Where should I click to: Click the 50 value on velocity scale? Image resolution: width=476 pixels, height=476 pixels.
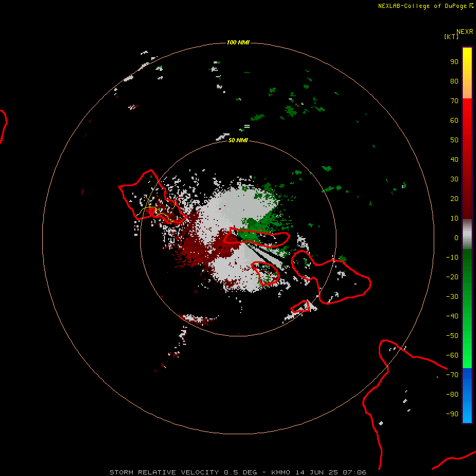[454, 140]
